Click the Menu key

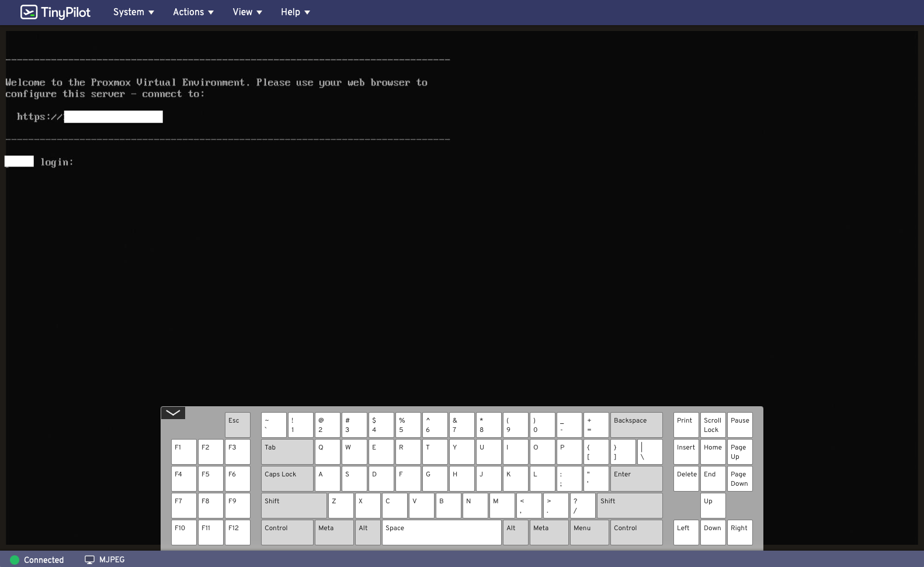point(589,533)
